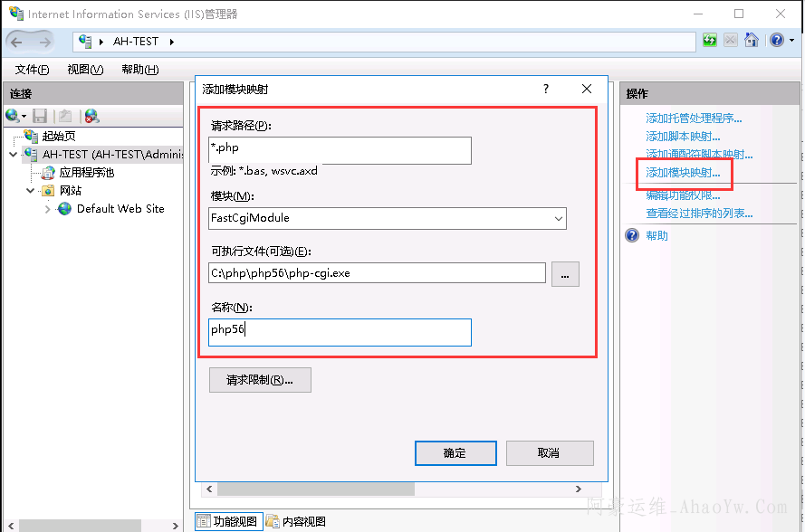Viewport: 805px width, 532px height.
Task: Click the dialog's ? help button
Action: tap(546, 89)
